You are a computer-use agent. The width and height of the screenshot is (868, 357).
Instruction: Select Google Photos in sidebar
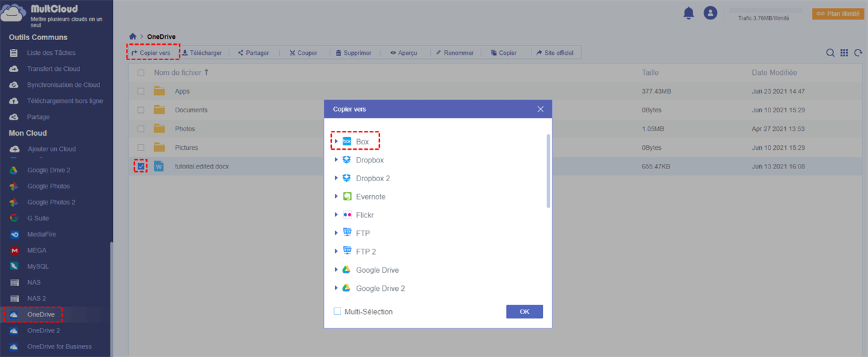click(49, 187)
